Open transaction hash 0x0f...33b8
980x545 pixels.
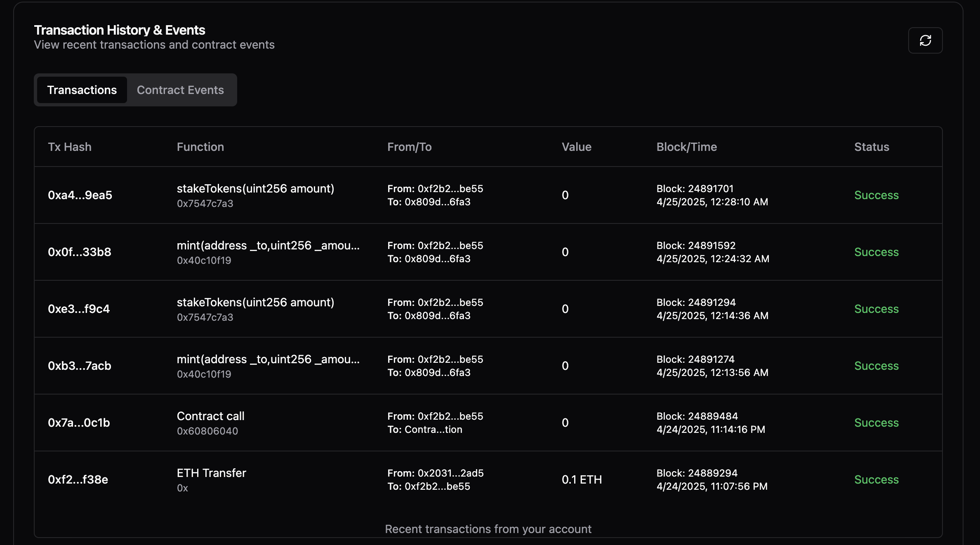coord(80,252)
